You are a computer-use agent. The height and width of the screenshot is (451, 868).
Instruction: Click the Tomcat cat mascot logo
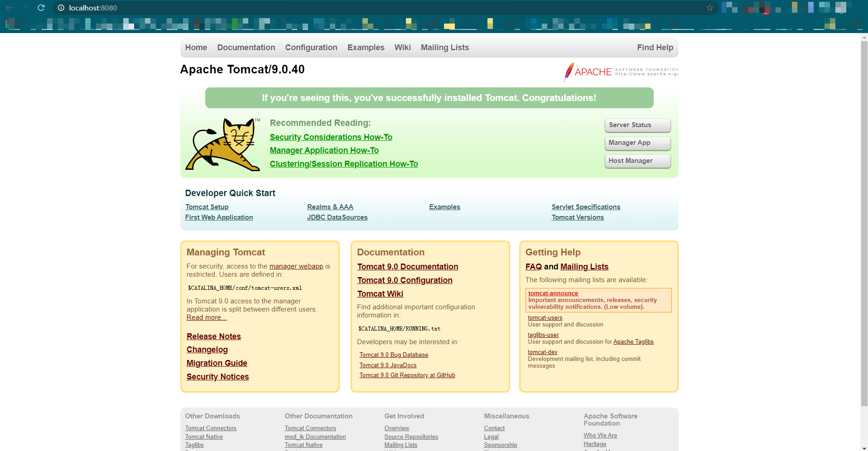tap(223, 144)
